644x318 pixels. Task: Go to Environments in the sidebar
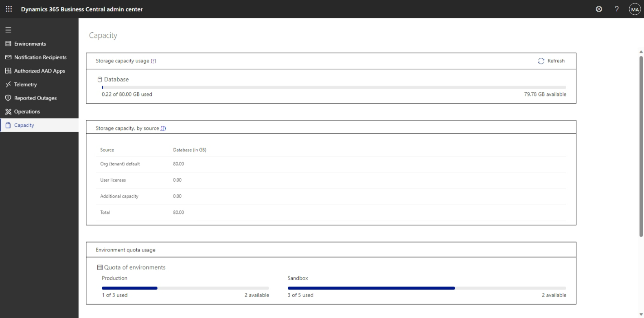pyautogui.click(x=30, y=44)
